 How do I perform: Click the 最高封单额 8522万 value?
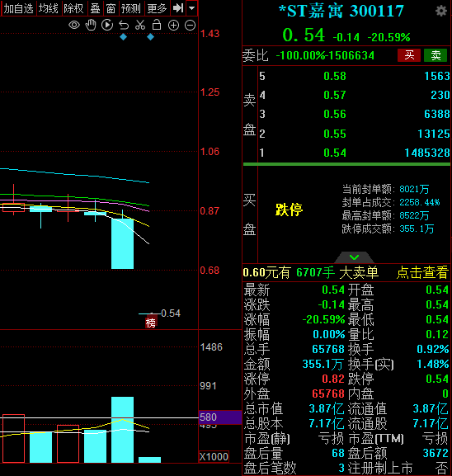pos(414,215)
